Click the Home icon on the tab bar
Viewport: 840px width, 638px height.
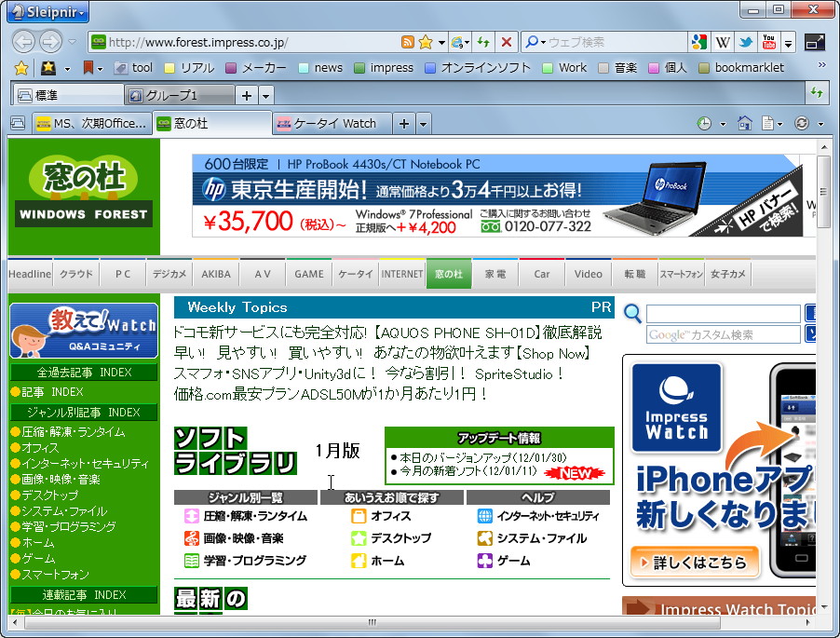pos(745,122)
